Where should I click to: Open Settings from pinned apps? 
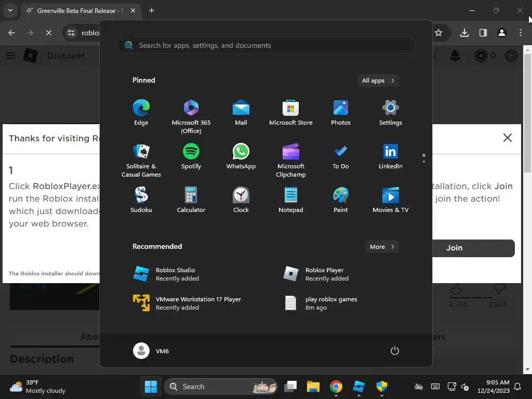coord(391,113)
